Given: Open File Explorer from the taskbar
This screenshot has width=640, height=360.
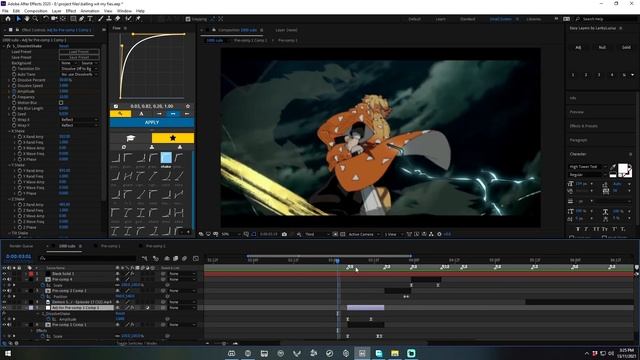Looking at the screenshot, I should (x=395, y=353).
